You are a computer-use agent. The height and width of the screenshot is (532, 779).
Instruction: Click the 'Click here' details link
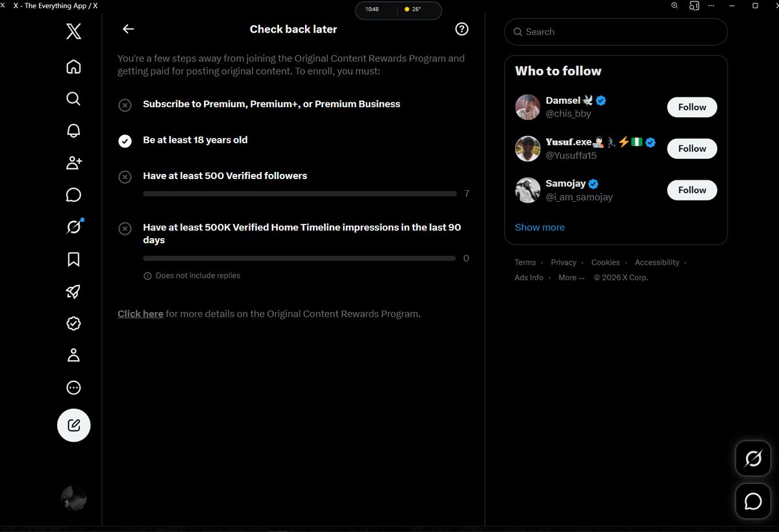pos(140,313)
